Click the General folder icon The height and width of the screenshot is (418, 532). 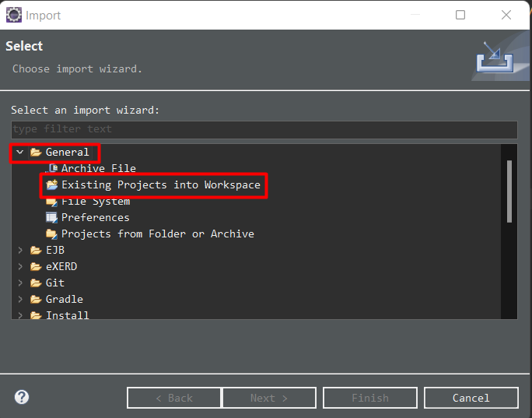[x=36, y=152]
